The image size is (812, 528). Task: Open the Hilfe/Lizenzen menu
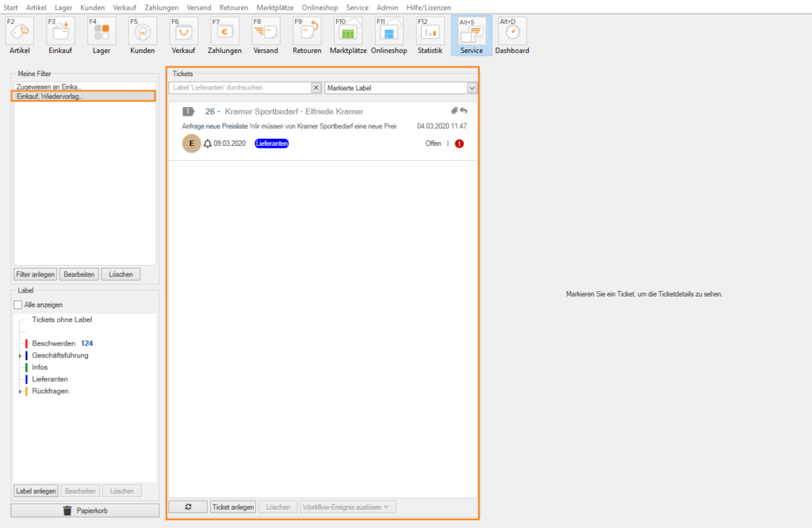pyautogui.click(x=428, y=7)
